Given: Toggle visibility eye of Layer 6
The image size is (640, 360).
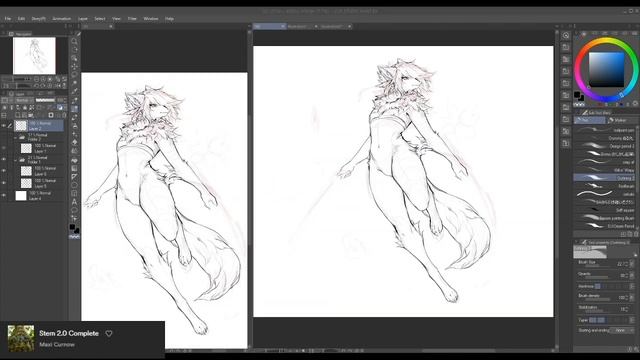Looking at the screenshot, I should pos(4,171).
